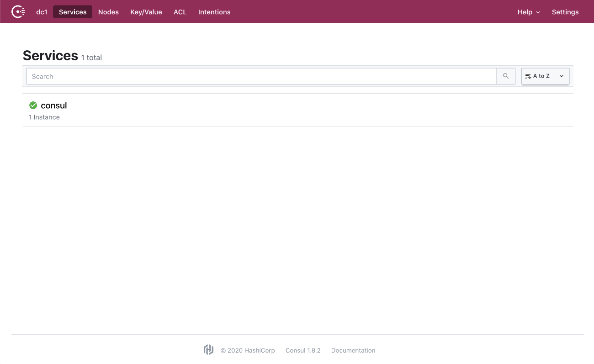The image size is (594, 364).
Task: Open the Documentation footer link
Action: coord(353,350)
